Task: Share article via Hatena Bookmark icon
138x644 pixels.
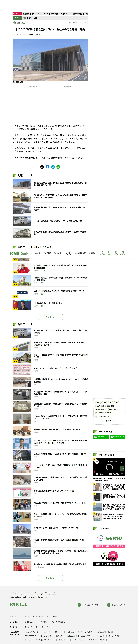Action: tap(53, 167)
